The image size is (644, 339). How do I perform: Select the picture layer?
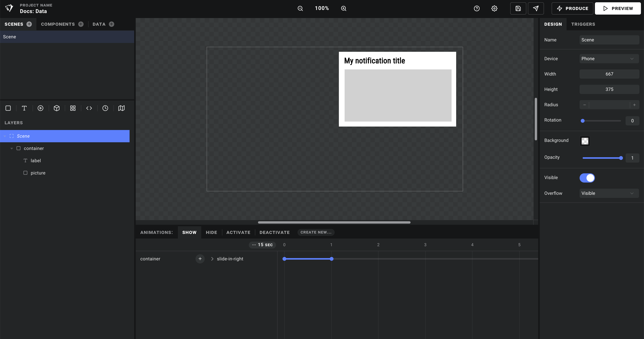coord(65,173)
